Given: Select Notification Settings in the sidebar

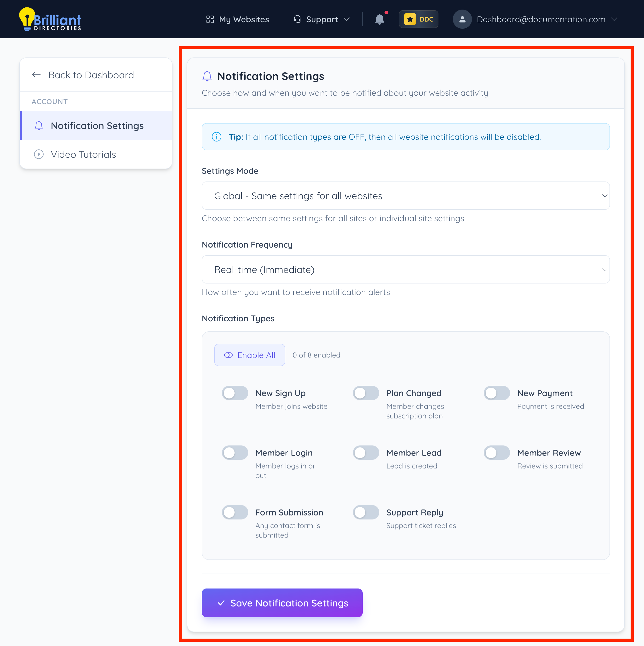Looking at the screenshot, I should point(97,126).
